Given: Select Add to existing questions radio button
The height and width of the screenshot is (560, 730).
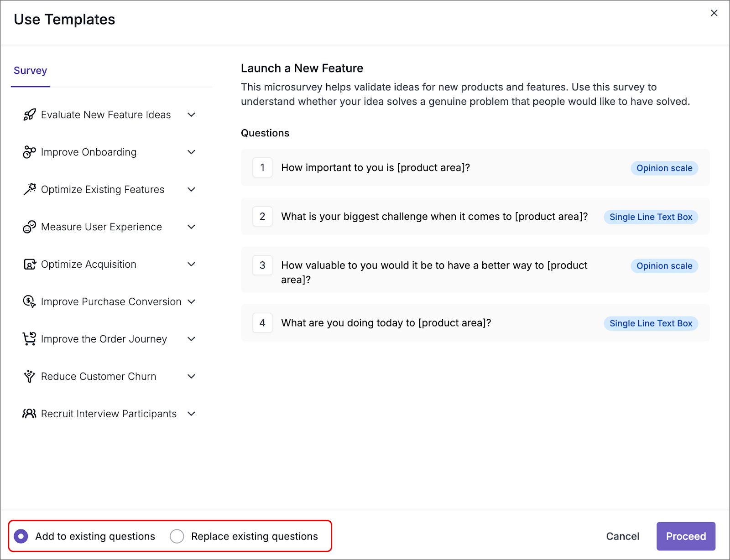Looking at the screenshot, I should pyautogui.click(x=21, y=536).
